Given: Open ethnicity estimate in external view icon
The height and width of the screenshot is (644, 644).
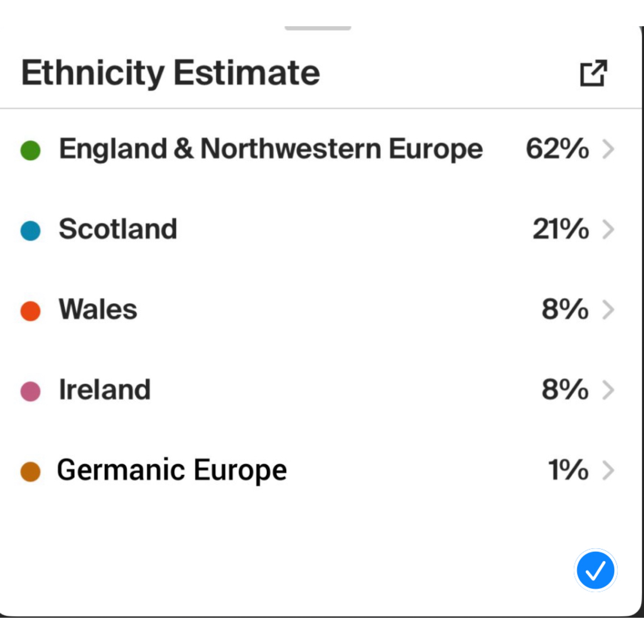Looking at the screenshot, I should (x=594, y=73).
